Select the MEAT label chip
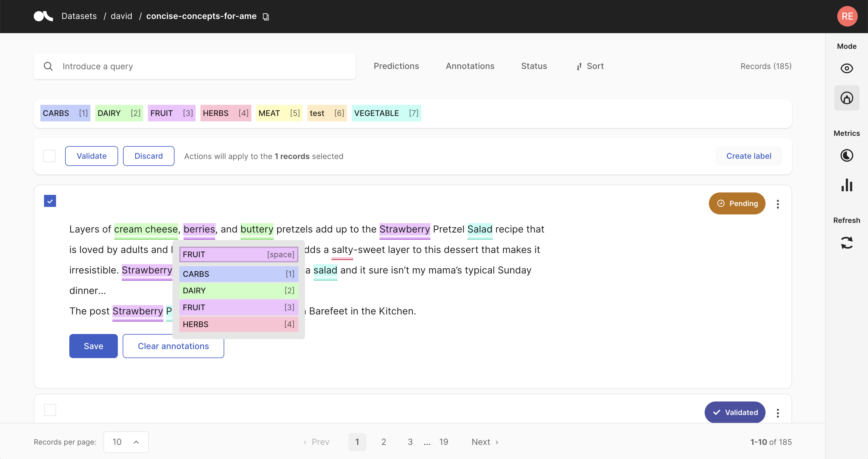The height and width of the screenshot is (459, 868). click(x=279, y=113)
